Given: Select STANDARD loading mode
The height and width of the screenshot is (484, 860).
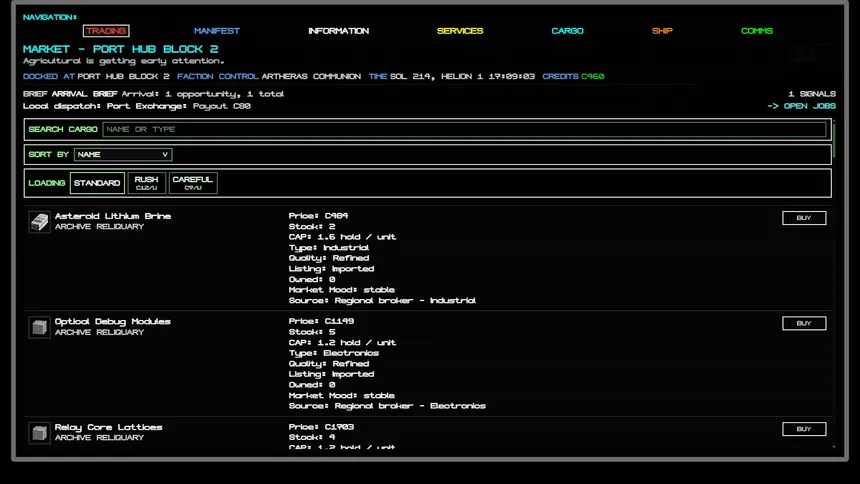Looking at the screenshot, I should 97,183.
